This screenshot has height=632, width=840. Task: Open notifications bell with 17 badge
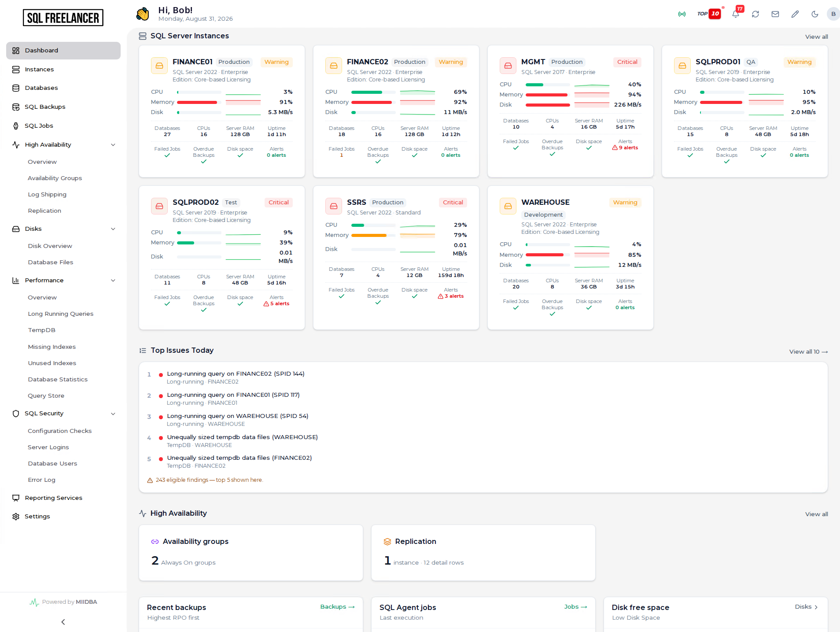(736, 14)
